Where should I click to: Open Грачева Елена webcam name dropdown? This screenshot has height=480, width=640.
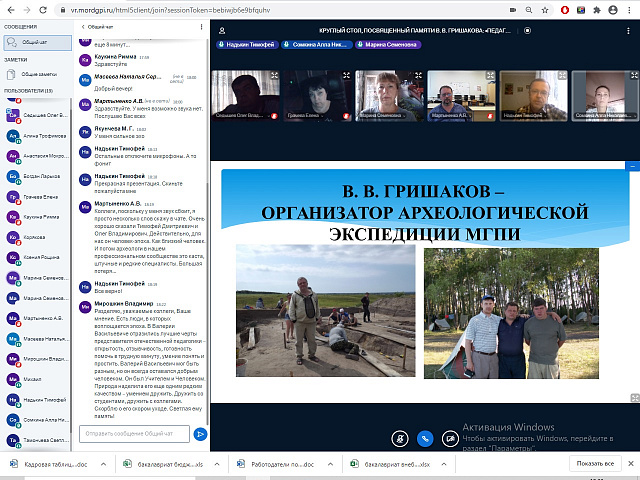[x=304, y=116]
